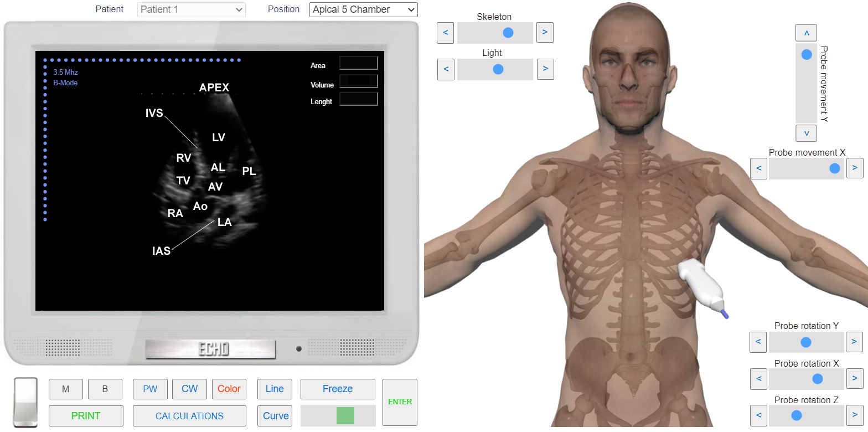This screenshot has width=868, height=432.
Task: Move the probe down with the Y down arrow
Action: coord(806,133)
